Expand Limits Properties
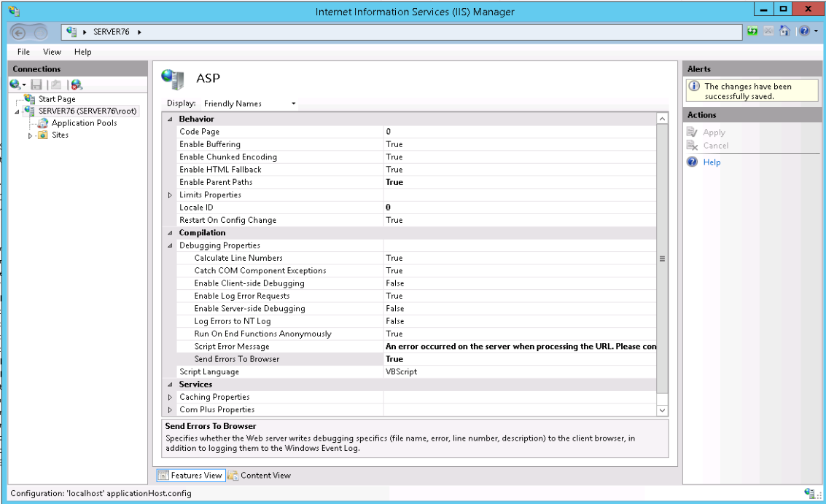This screenshot has width=826, height=504. coord(170,194)
